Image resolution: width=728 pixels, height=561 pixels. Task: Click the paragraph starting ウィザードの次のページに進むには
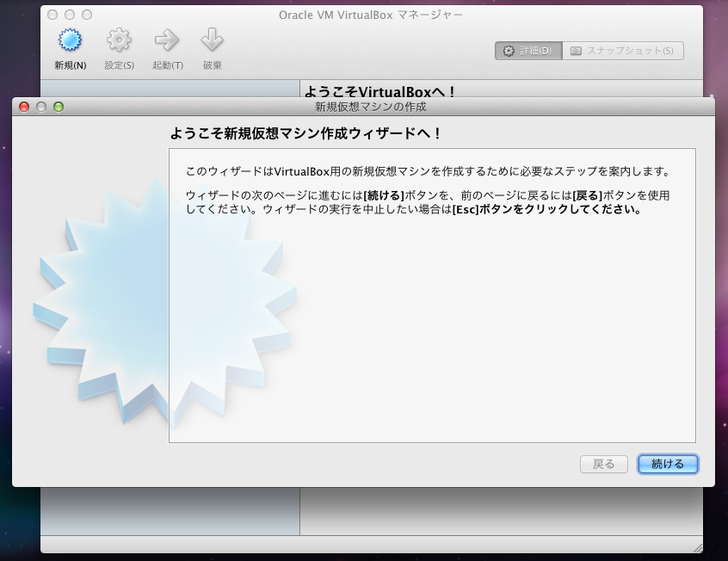pos(428,202)
